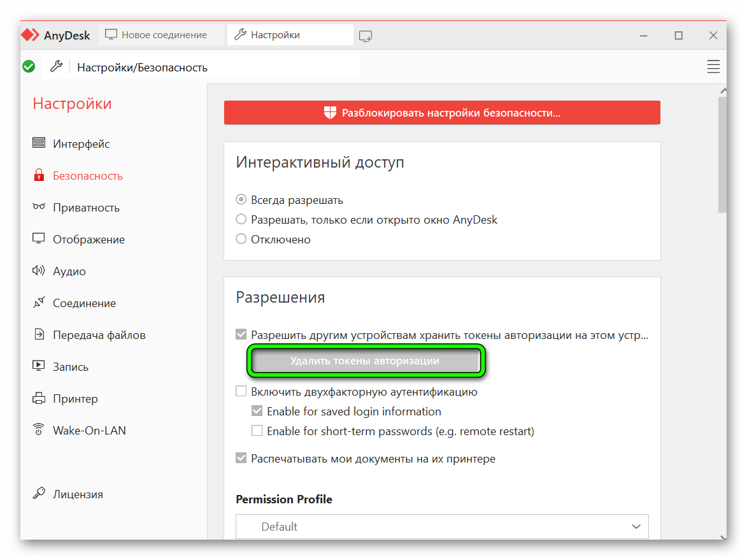
Task: Click Удалить токены авторизации button
Action: tap(366, 361)
